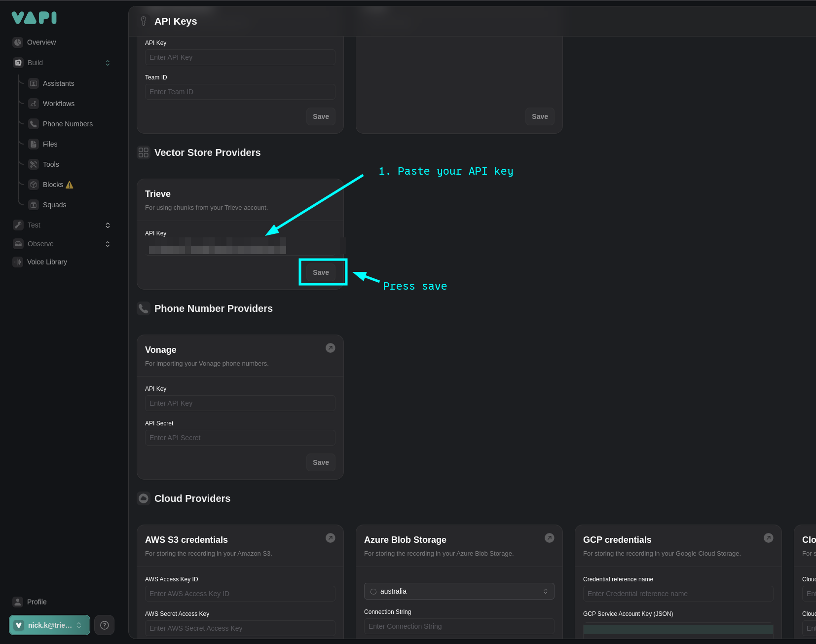The image size is (816, 644).
Task: Focus the GCP Service Account Key field
Action: coord(678,629)
